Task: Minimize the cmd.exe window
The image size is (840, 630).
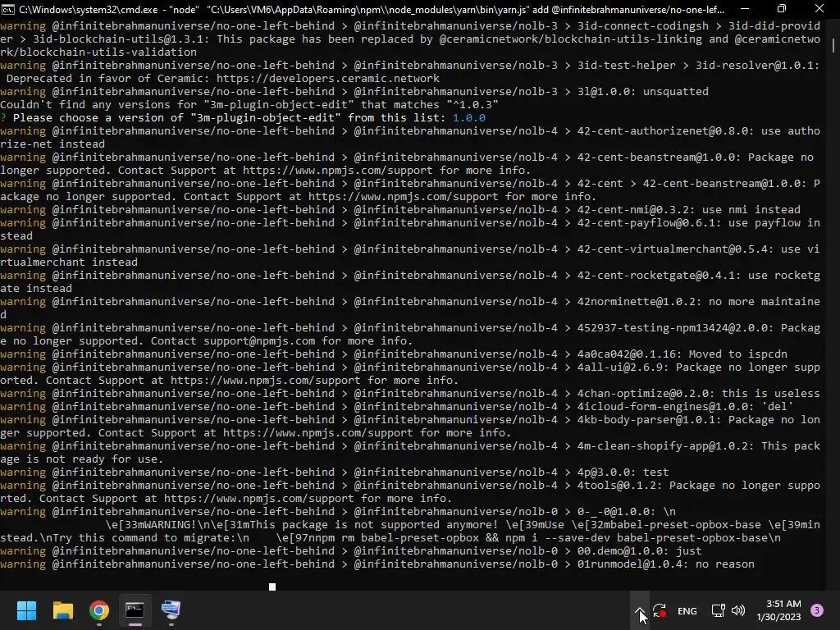Action: 745,9
